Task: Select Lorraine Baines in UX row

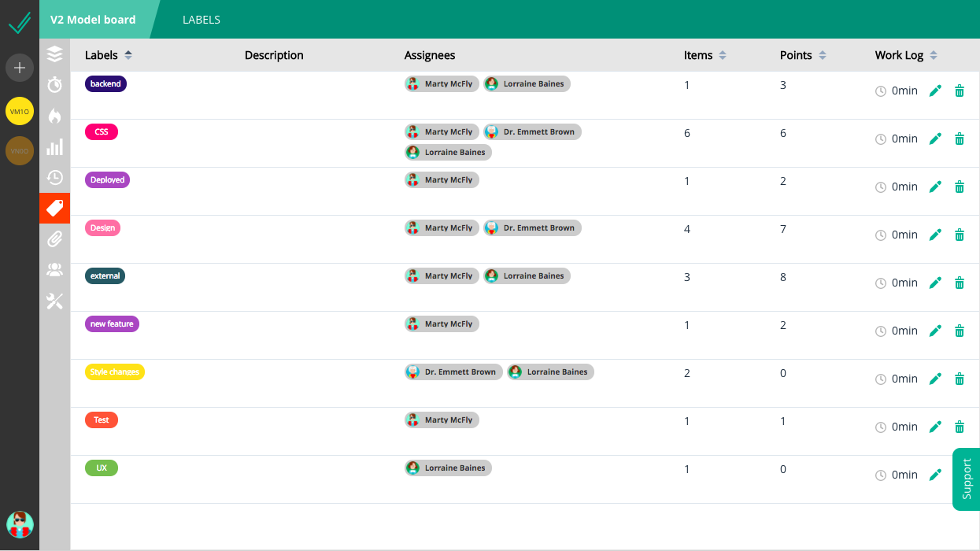Action: 448,468
